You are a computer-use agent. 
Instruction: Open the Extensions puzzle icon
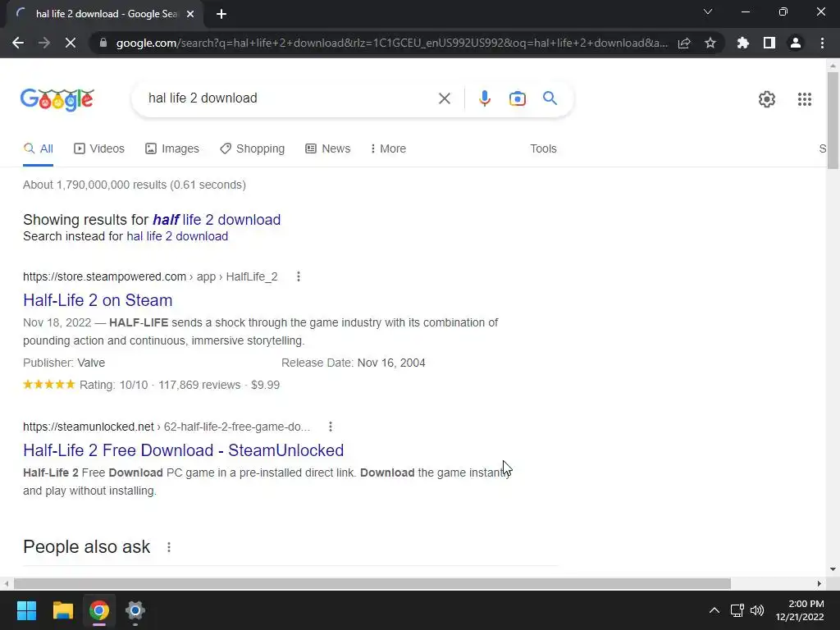tap(743, 43)
